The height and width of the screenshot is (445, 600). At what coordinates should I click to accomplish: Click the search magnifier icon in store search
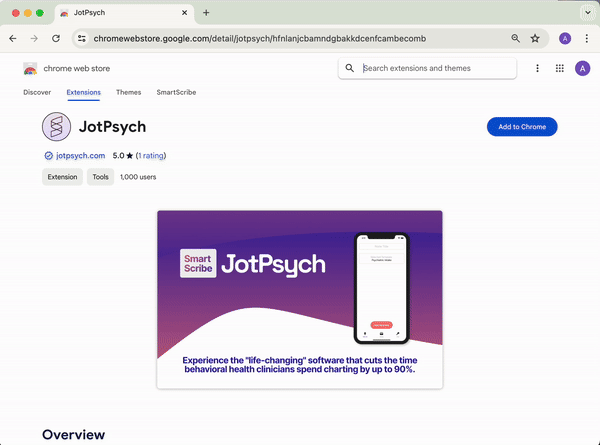tap(349, 68)
